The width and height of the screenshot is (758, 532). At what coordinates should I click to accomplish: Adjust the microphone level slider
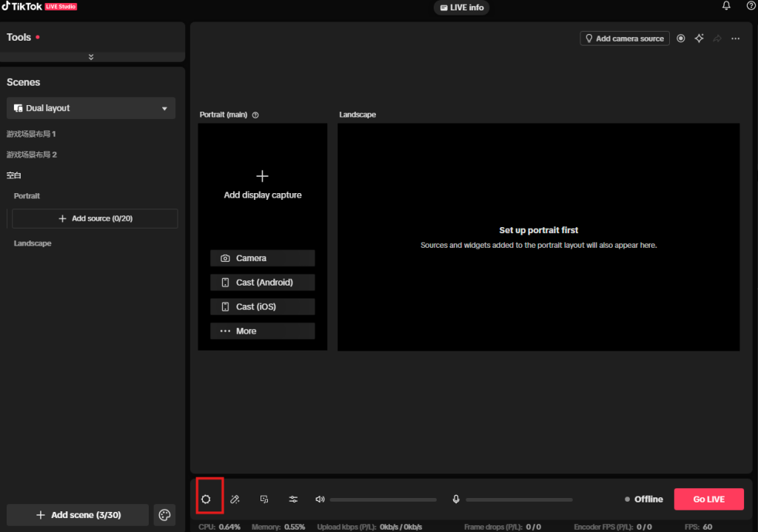[519, 499]
